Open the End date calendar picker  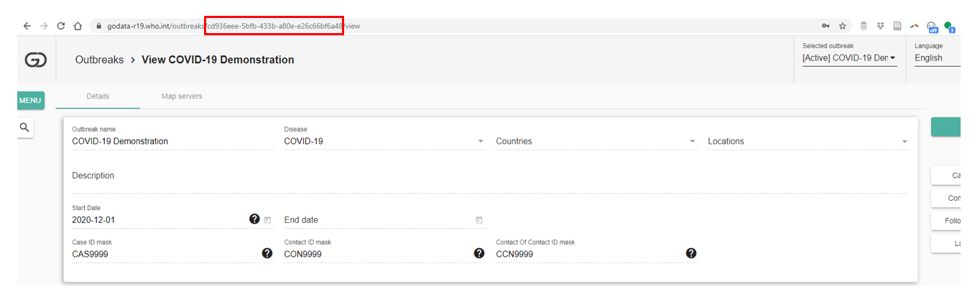click(479, 220)
